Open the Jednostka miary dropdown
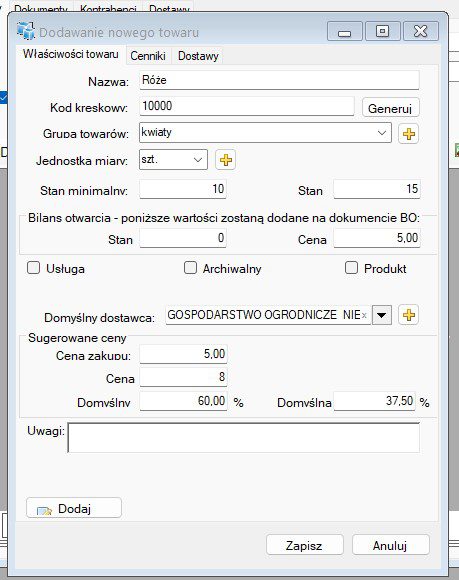This screenshot has width=459, height=580. (x=198, y=160)
